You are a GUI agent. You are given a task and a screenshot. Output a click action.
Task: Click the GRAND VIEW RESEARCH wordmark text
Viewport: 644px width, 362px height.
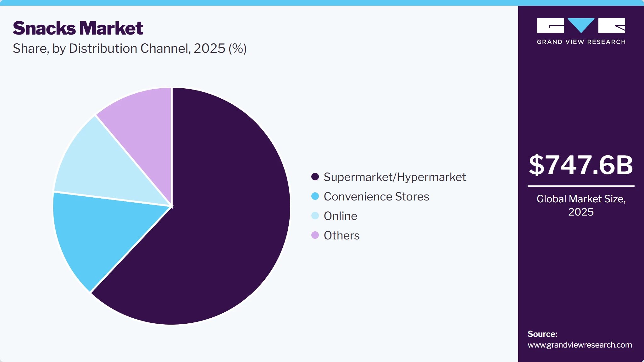581,42
